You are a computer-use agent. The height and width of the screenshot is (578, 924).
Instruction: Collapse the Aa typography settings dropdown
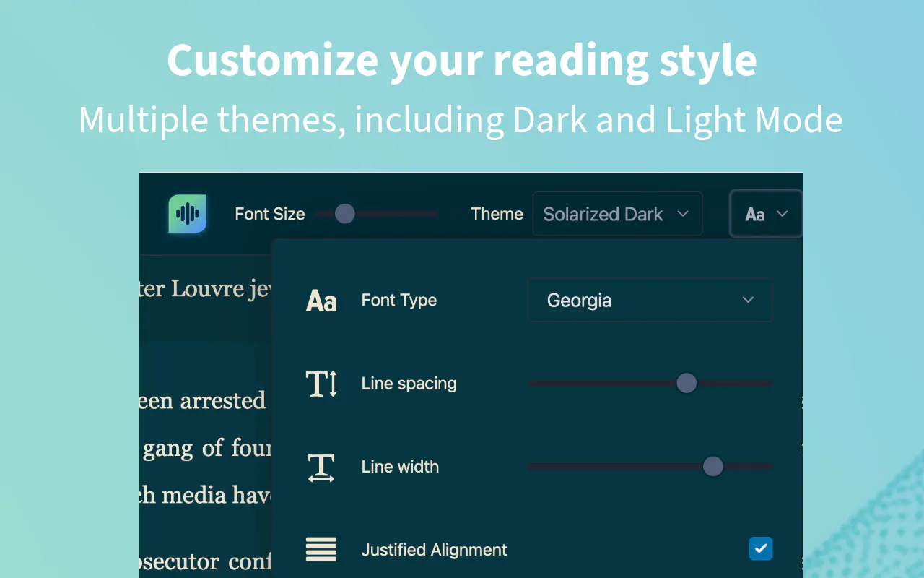pos(766,214)
